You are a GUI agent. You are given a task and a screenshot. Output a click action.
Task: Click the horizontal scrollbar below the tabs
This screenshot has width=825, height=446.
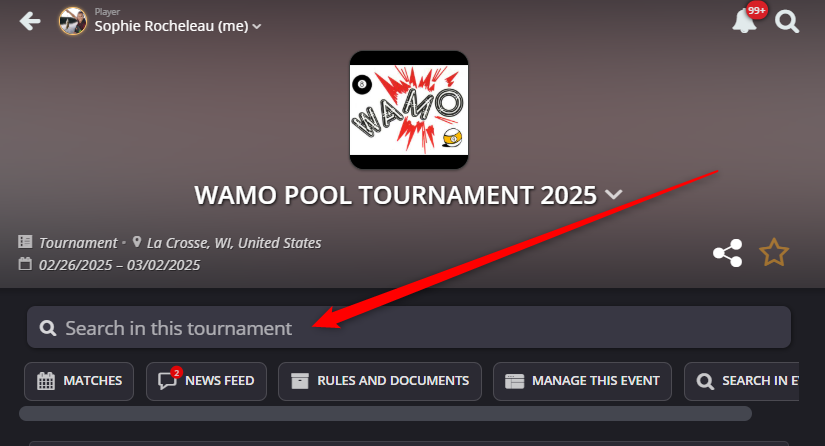coord(385,413)
